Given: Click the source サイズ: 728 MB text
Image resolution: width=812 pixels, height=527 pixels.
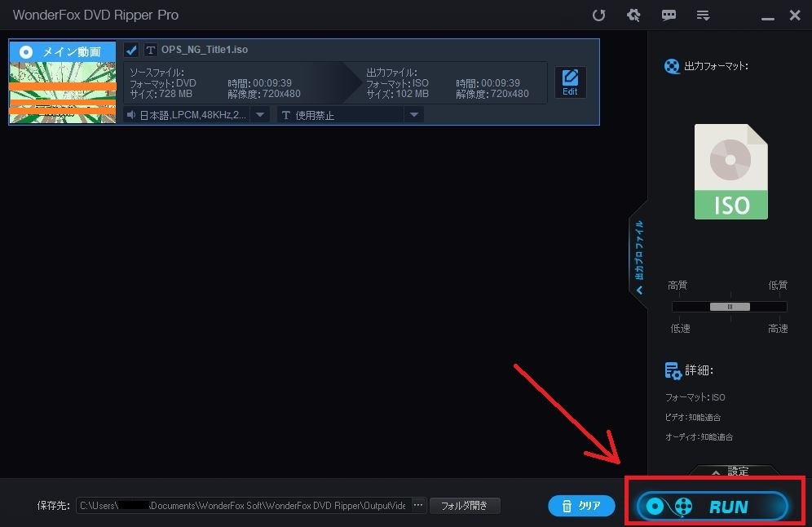Looking at the screenshot, I should click(x=161, y=94).
